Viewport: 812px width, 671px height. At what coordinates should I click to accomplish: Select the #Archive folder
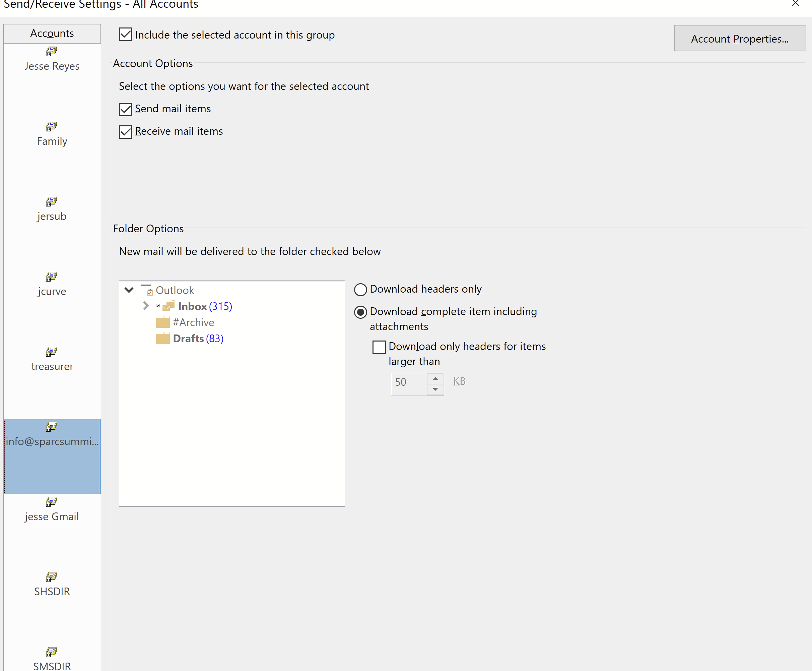pos(193,322)
